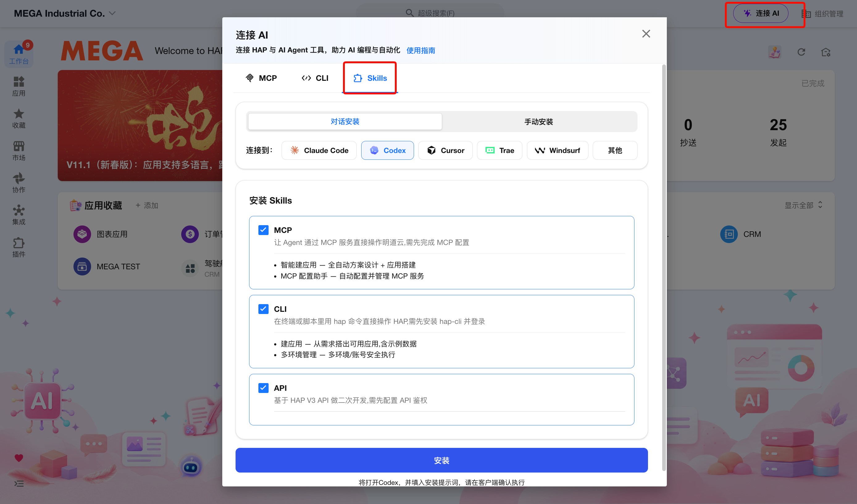Viewport: 857px width, 504px height.
Task: Click the search magnifier icon in top bar
Action: (x=409, y=13)
